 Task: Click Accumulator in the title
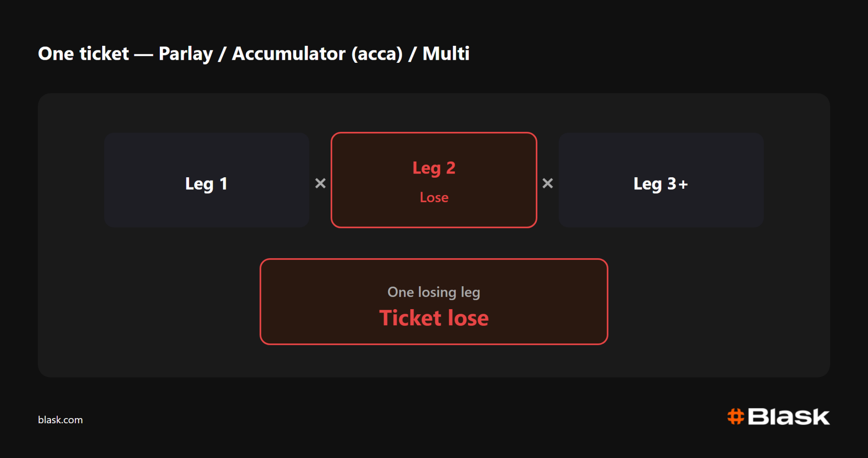coord(289,54)
